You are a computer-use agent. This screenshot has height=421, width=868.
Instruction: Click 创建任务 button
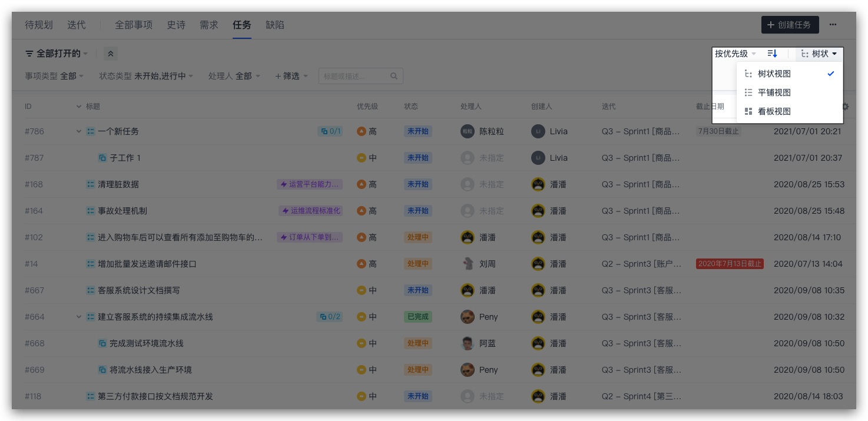790,25
